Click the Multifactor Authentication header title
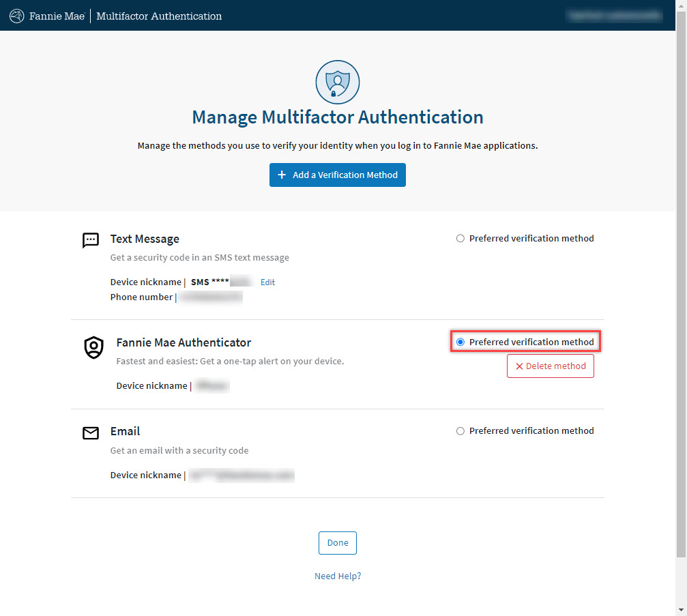This screenshot has height=616, width=687. tap(159, 16)
